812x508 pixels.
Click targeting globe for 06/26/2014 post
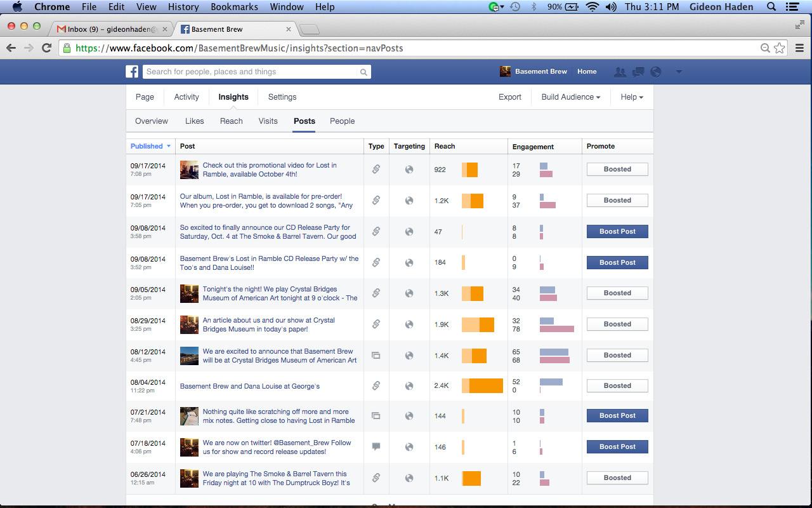[409, 478]
